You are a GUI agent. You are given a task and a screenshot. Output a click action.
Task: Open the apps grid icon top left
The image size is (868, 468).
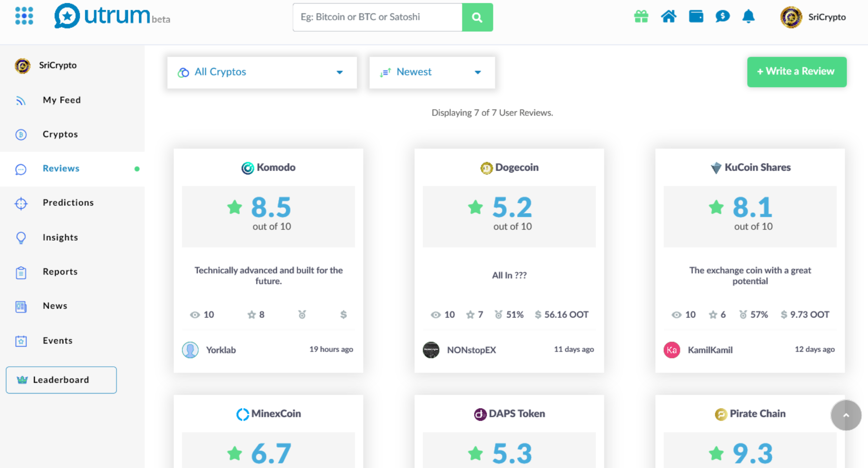pos(24,16)
